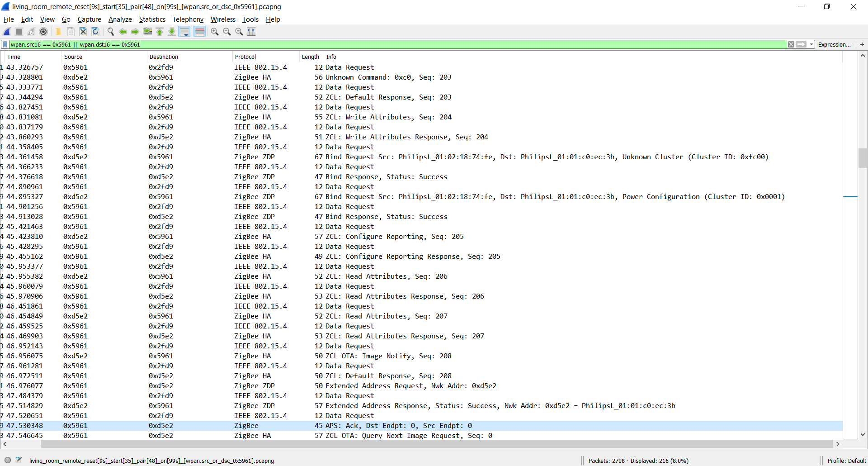Screen dimensions: 868x466
Task: Reset packet text to normal size
Action: [x=239, y=32]
